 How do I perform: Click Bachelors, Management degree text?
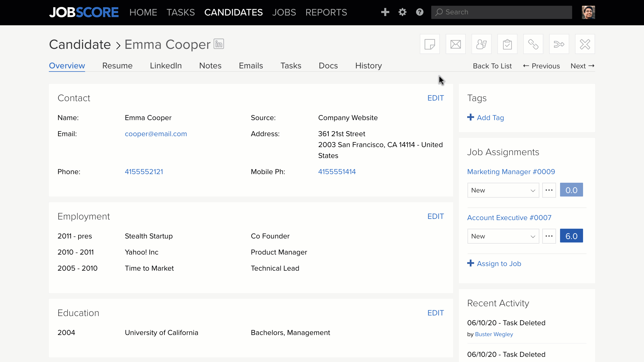pos(290,333)
